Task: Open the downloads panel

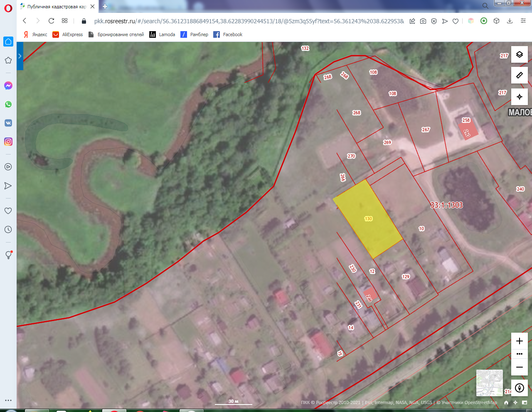Action: 510,21
